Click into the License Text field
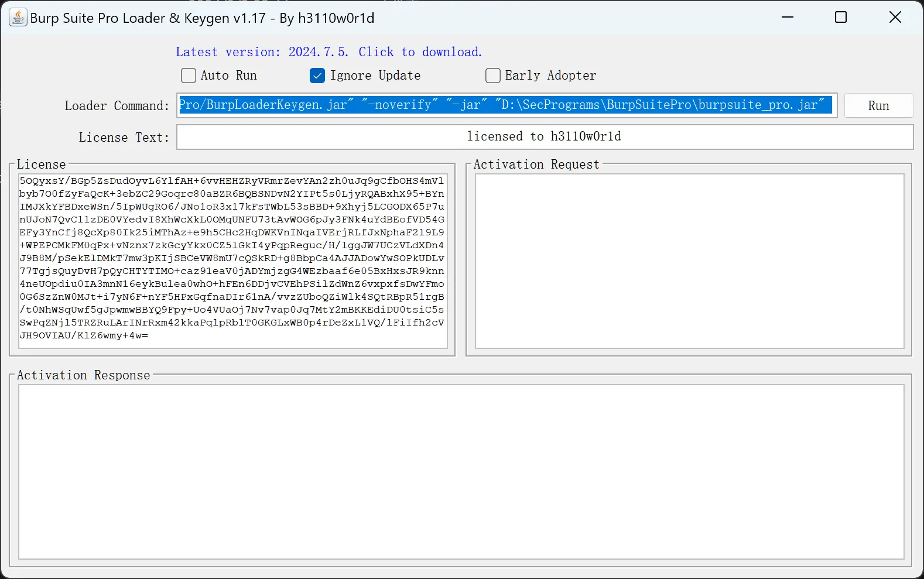Viewport: 924px width, 579px height. (545, 137)
